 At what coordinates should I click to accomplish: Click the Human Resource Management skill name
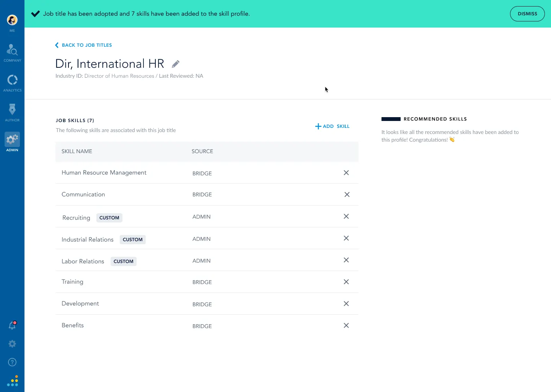(104, 173)
